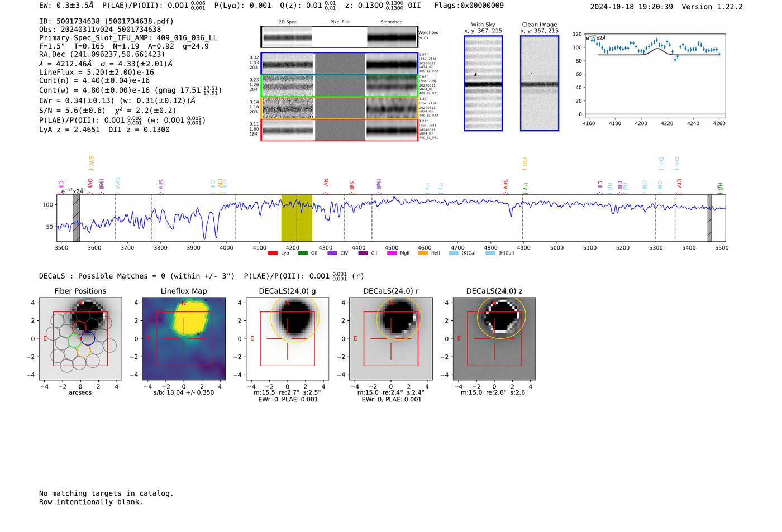Click the gray hatched band near 3550 Å

click(x=77, y=218)
